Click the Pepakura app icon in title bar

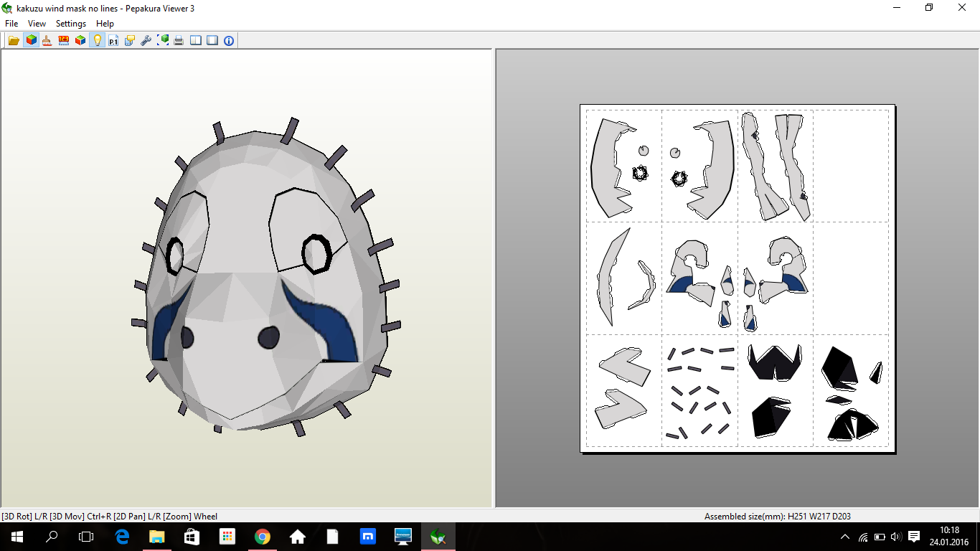click(x=7, y=8)
